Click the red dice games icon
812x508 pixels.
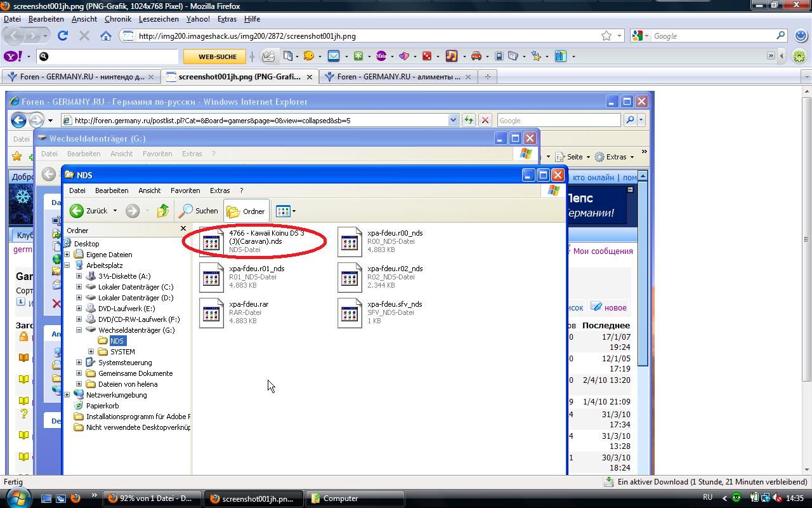coord(427,56)
